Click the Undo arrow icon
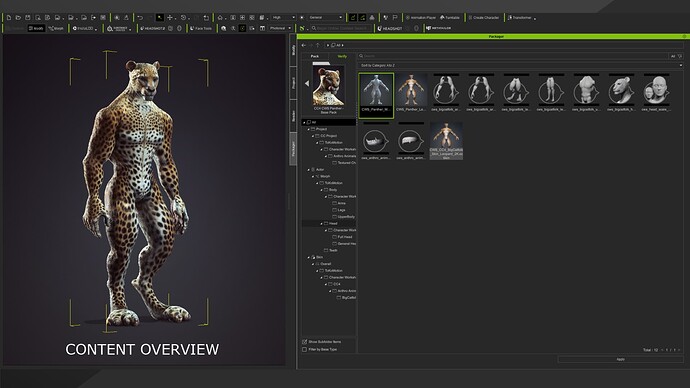 pyautogui.click(x=140, y=18)
